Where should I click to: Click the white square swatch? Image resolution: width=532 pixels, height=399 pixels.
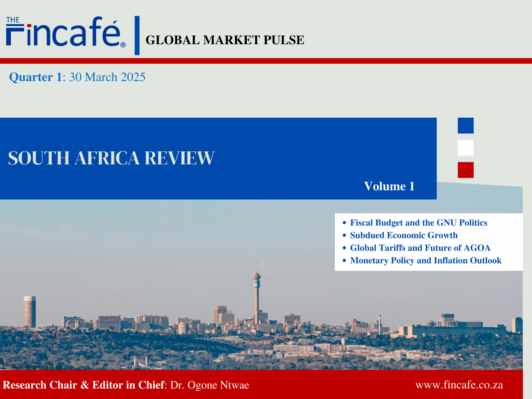pyautogui.click(x=465, y=148)
